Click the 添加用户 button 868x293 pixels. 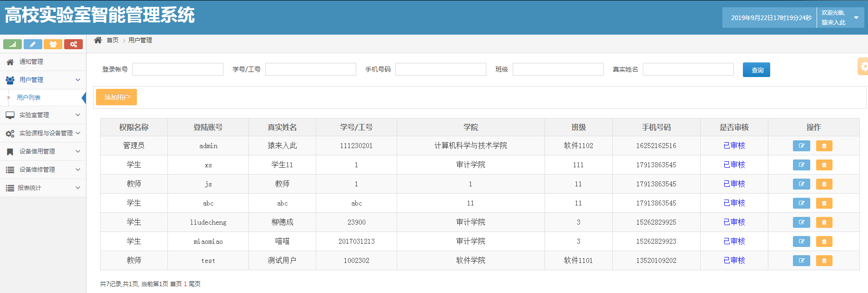pos(116,97)
